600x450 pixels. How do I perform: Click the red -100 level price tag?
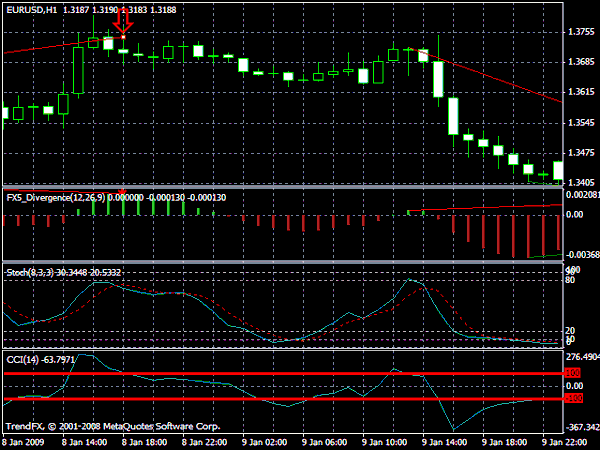pyautogui.click(x=573, y=398)
